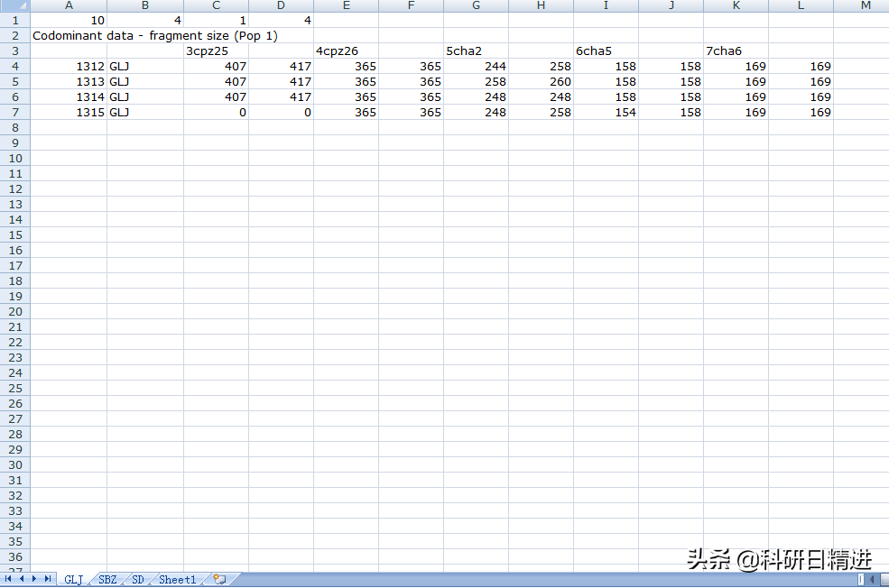Select column D header

click(x=281, y=5)
